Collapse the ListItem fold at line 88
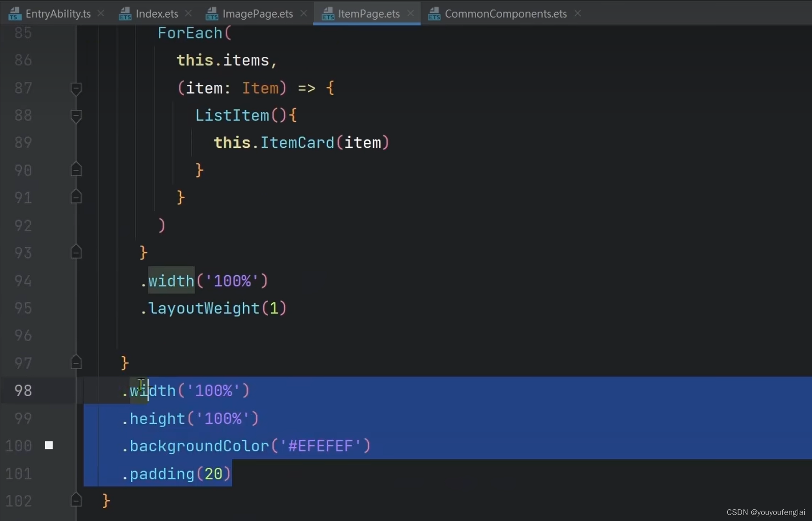Image resolution: width=812 pixels, height=521 pixels. click(x=76, y=116)
